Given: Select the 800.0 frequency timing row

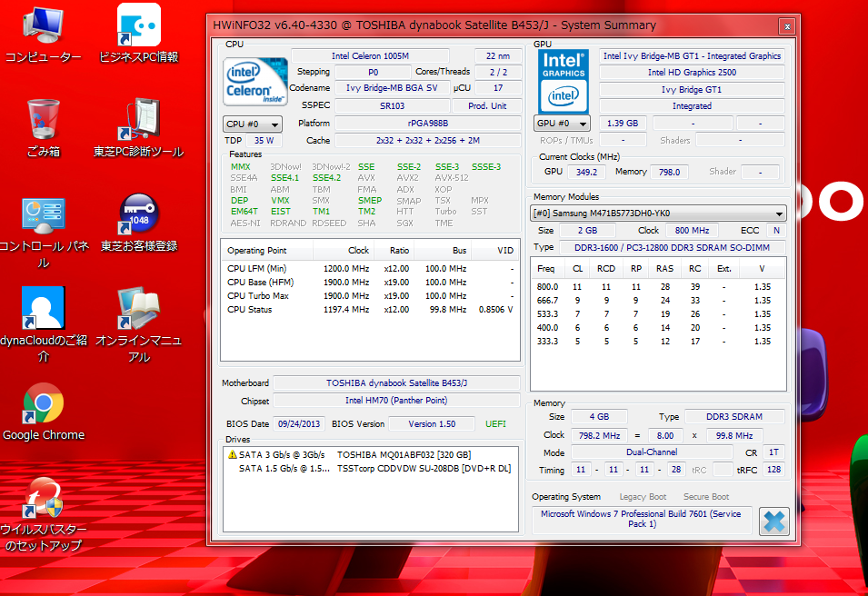Looking at the screenshot, I should point(658,287).
